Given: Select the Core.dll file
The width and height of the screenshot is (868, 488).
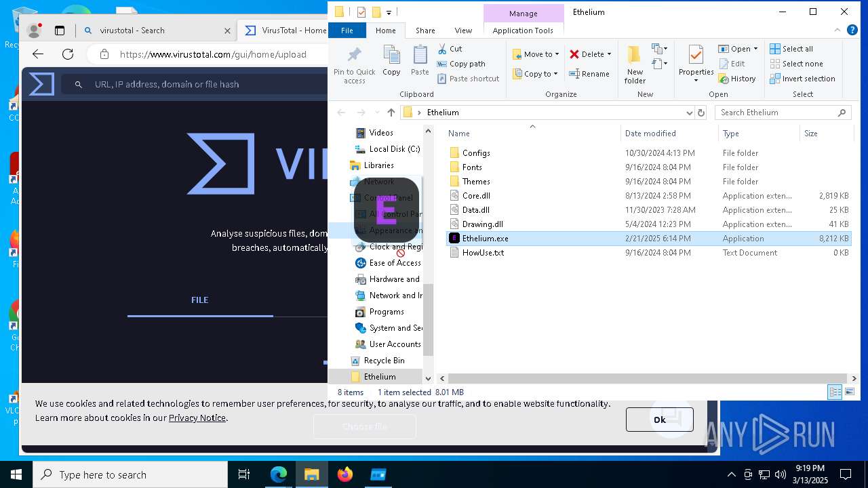Looking at the screenshot, I should tap(475, 196).
